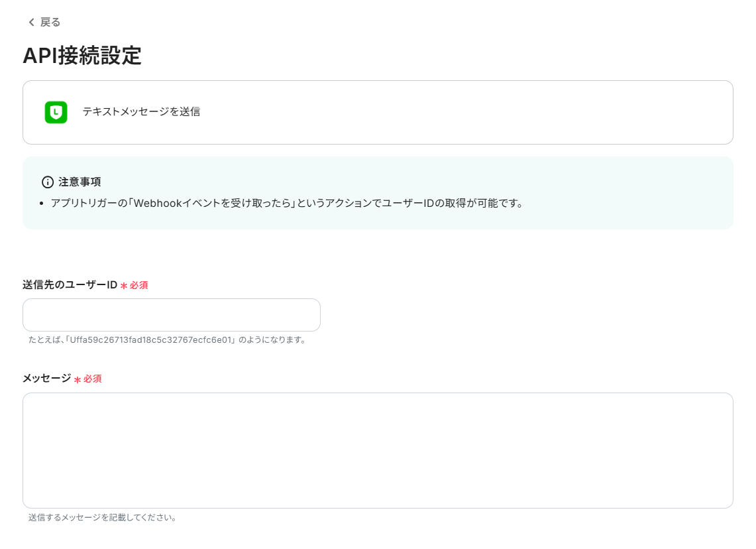
Task: Focus the 送信先のユーザーID input field
Action: click(171, 315)
